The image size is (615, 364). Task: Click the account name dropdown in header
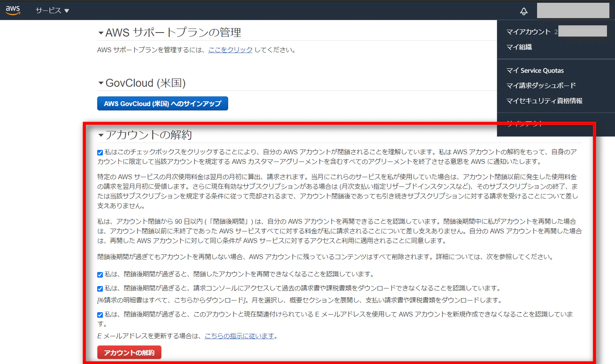tap(573, 10)
